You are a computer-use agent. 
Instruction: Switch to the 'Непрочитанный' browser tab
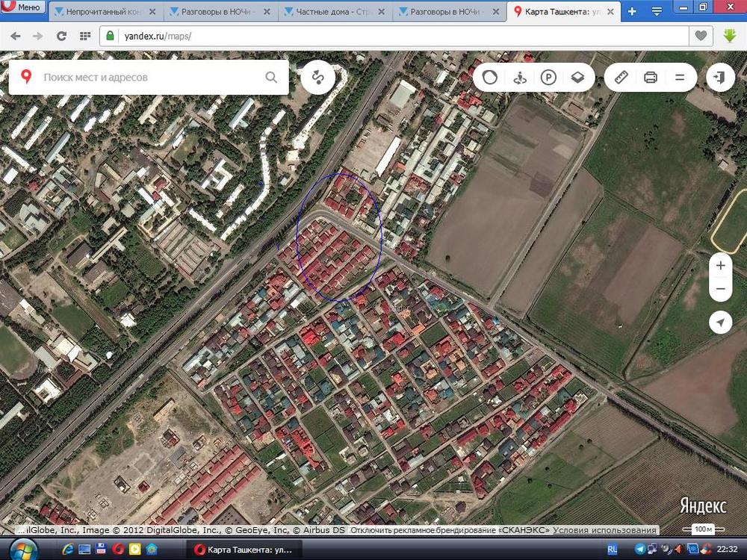point(103,11)
